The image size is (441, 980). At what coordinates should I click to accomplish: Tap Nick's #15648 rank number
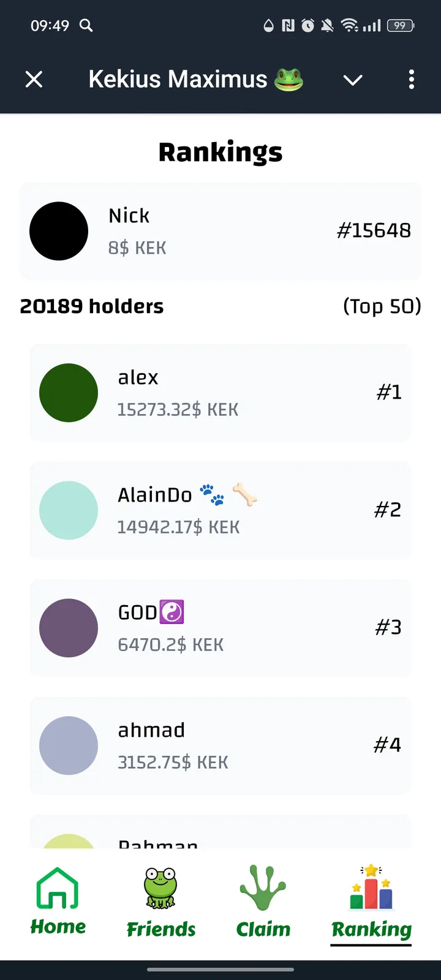374,230
